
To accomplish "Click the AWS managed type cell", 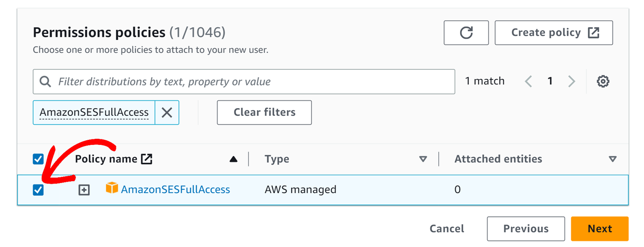I will pos(300,190).
